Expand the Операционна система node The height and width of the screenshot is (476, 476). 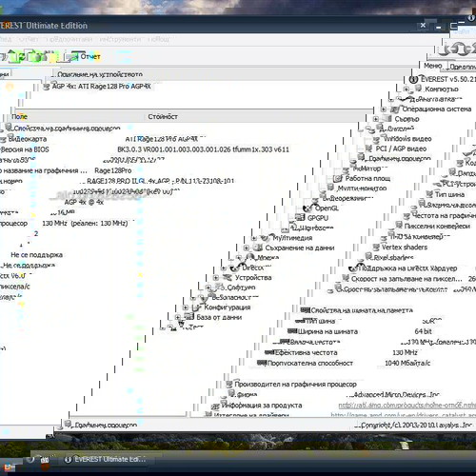tap(384, 109)
